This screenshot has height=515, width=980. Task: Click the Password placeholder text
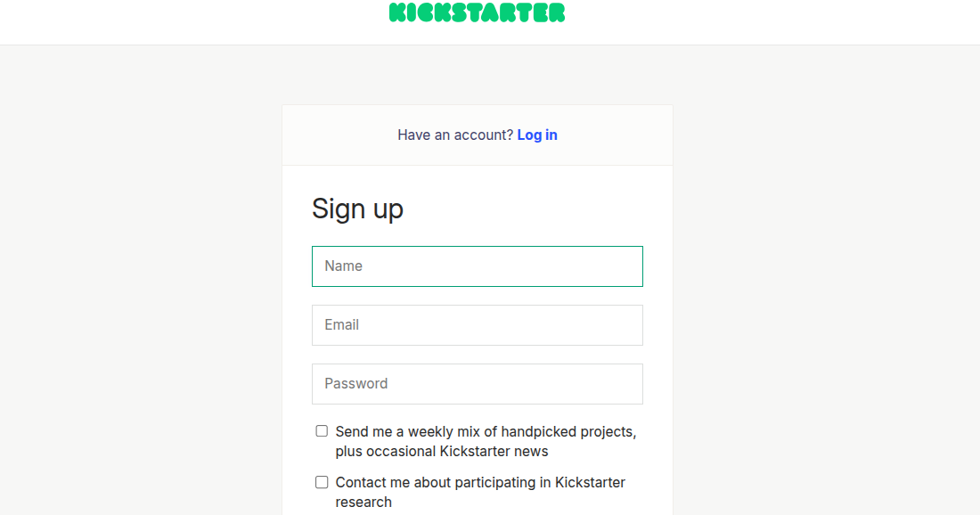(355, 384)
